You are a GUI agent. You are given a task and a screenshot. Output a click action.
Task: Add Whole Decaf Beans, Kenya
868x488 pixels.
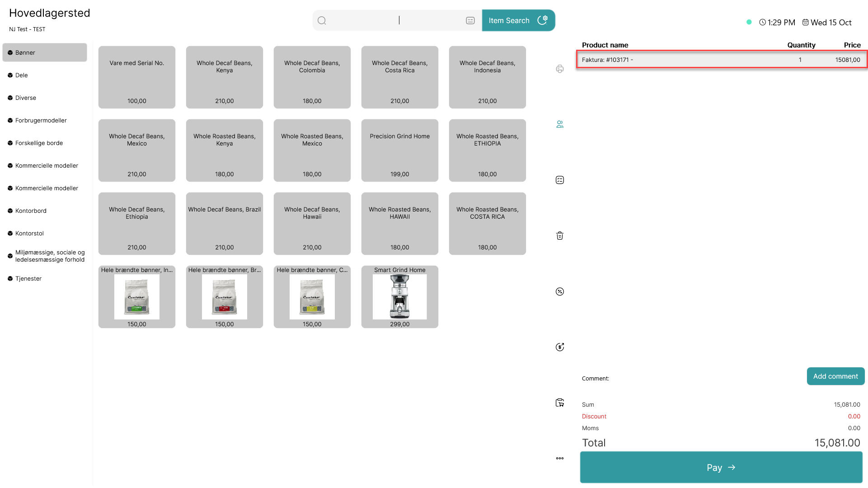[x=225, y=77]
